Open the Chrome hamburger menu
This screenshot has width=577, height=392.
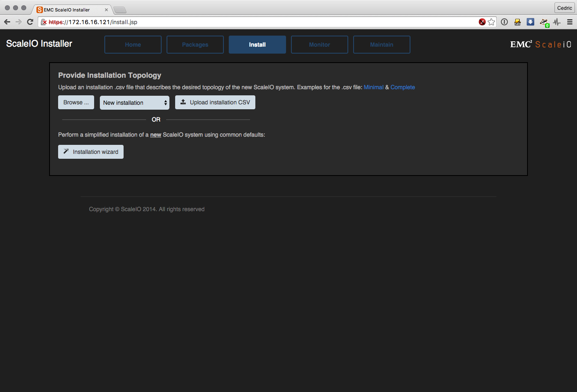tap(570, 22)
